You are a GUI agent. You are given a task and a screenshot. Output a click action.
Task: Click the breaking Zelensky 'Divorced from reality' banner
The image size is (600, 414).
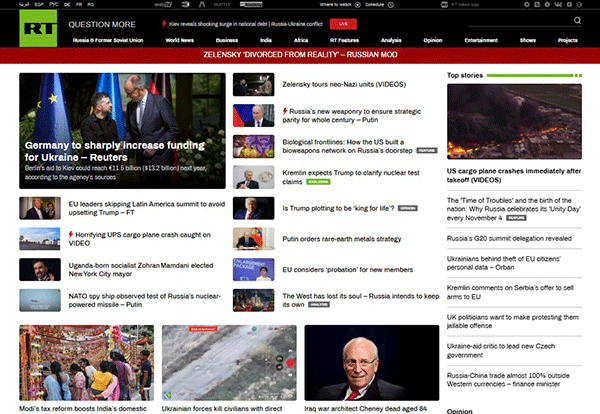pyautogui.click(x=299, y=56)
